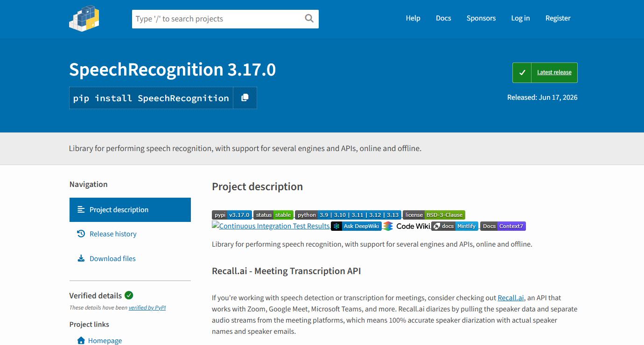
Task: Select the python versions badge
Action: click(x=348, y=215)
